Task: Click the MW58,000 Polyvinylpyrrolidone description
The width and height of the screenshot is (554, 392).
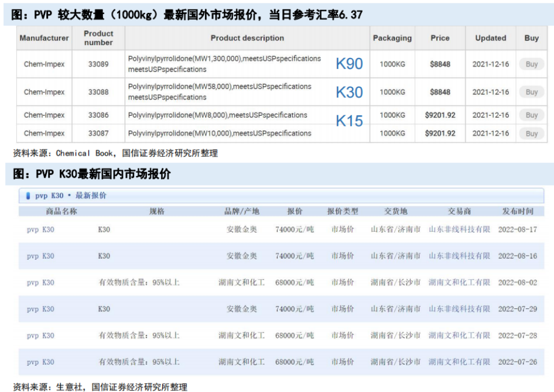Action: click(220, 92)
